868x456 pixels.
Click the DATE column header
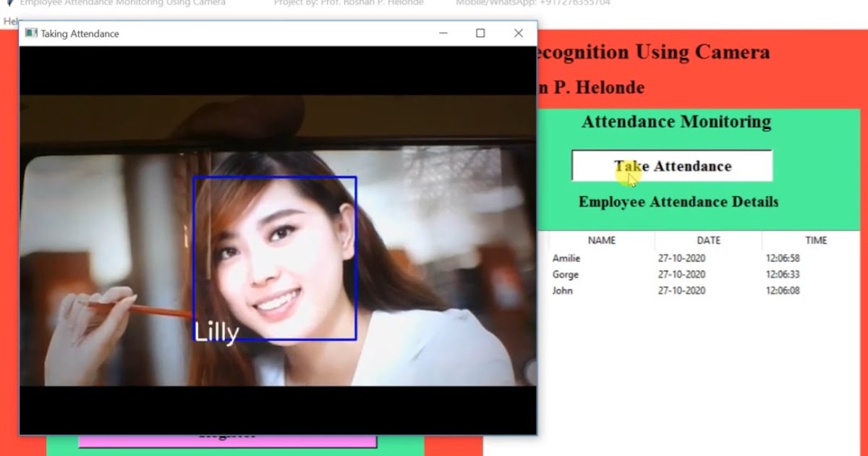[x=708, y=240]
